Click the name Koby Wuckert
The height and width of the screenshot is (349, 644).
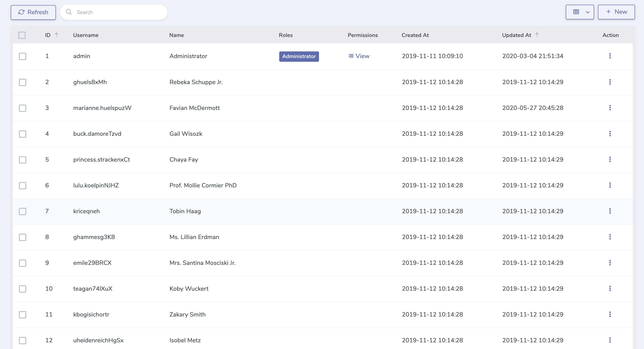(189, 289)
